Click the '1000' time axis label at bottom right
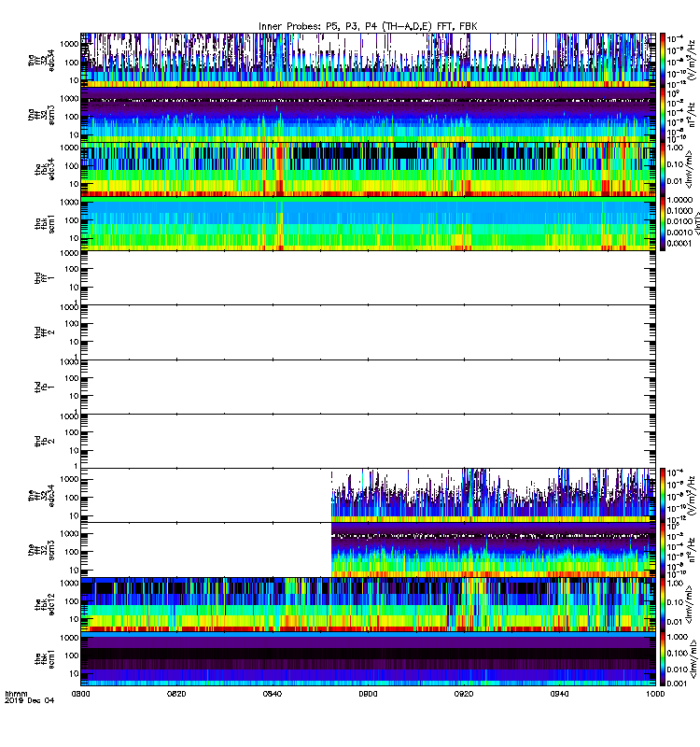 click(x=655, y=694)
